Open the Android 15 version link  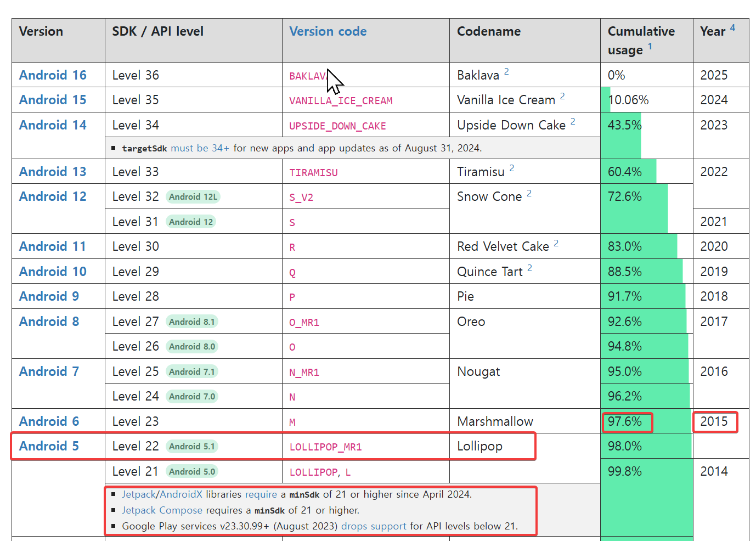(53, 100)
